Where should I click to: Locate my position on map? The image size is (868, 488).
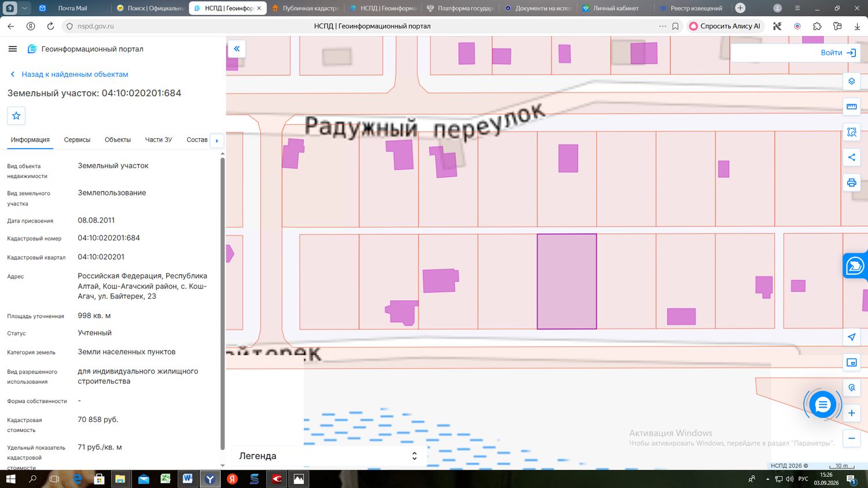[851, 337]
